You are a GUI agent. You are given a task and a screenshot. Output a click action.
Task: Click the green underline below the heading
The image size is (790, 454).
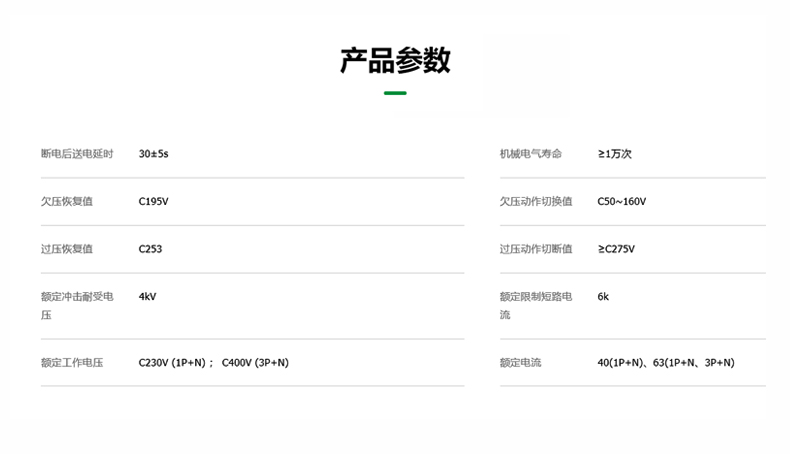point(395,93)
